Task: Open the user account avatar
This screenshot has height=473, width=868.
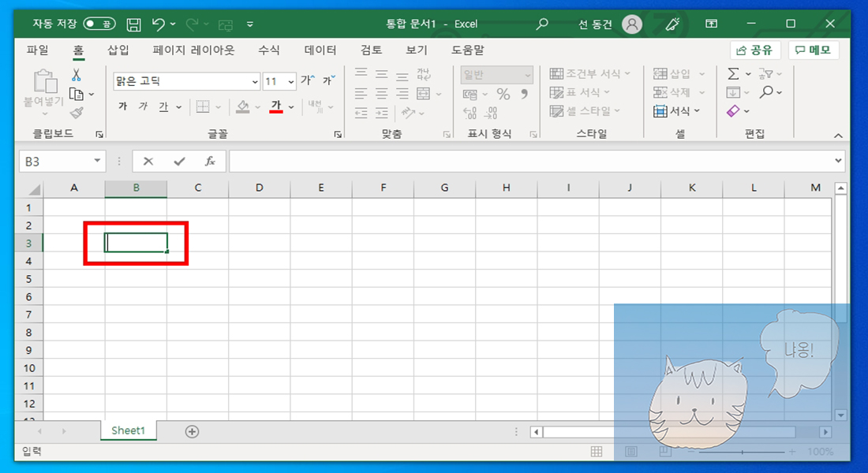Action: click(631, 24)
